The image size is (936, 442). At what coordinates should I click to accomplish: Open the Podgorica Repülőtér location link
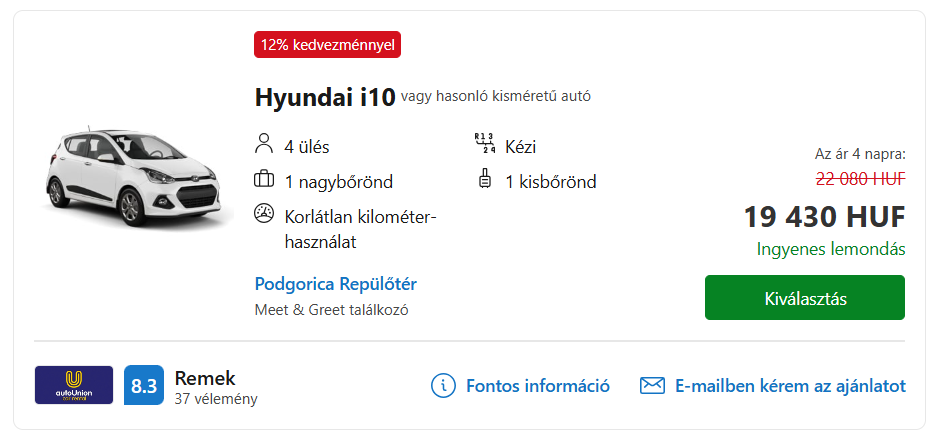click(x=335, y=284)
